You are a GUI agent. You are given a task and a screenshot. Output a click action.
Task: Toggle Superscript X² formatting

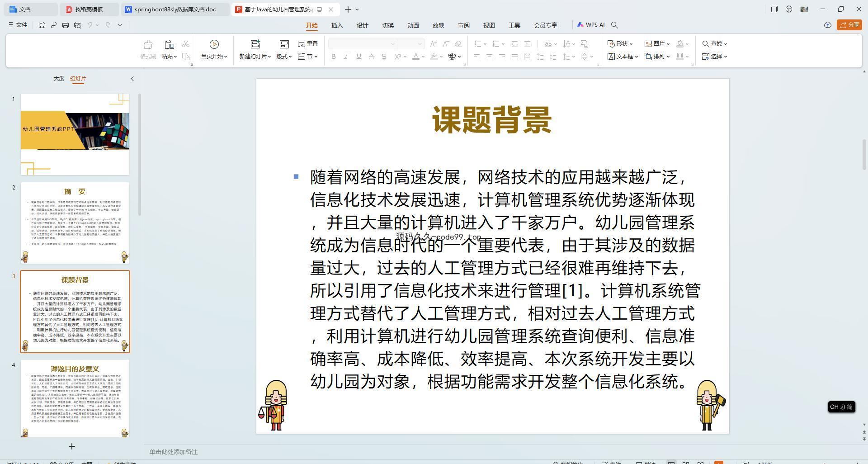click(x=398, y=57)
